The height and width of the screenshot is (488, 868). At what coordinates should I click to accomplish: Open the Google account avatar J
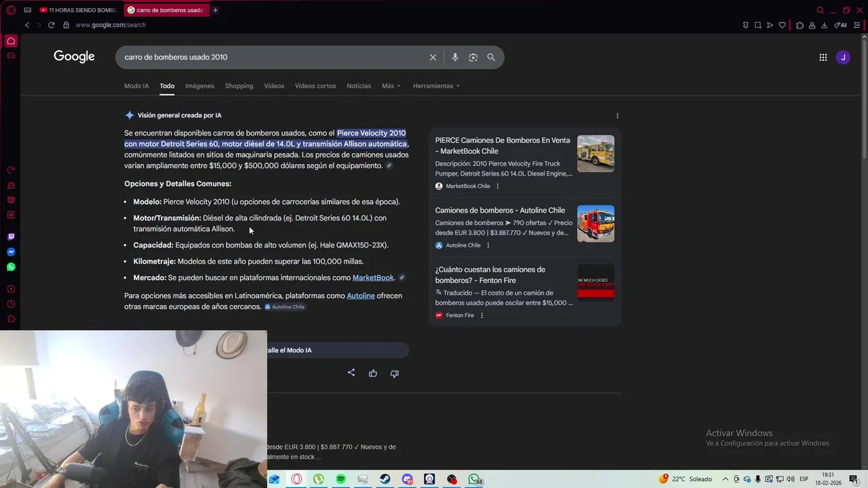(x=843, y=58)
